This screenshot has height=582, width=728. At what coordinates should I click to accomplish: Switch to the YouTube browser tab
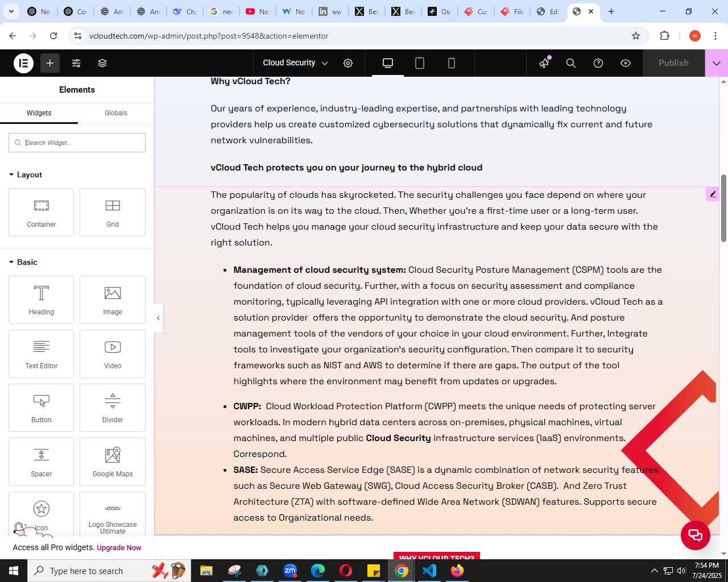pos(257,11)
